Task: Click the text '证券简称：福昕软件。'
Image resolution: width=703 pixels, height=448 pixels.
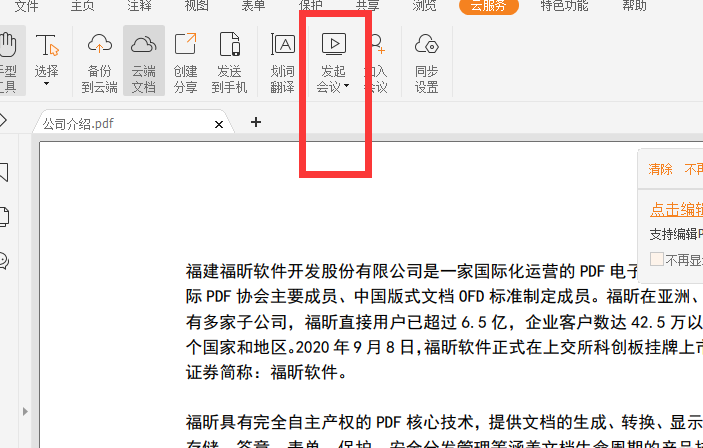Action: [x=267, y=372]
